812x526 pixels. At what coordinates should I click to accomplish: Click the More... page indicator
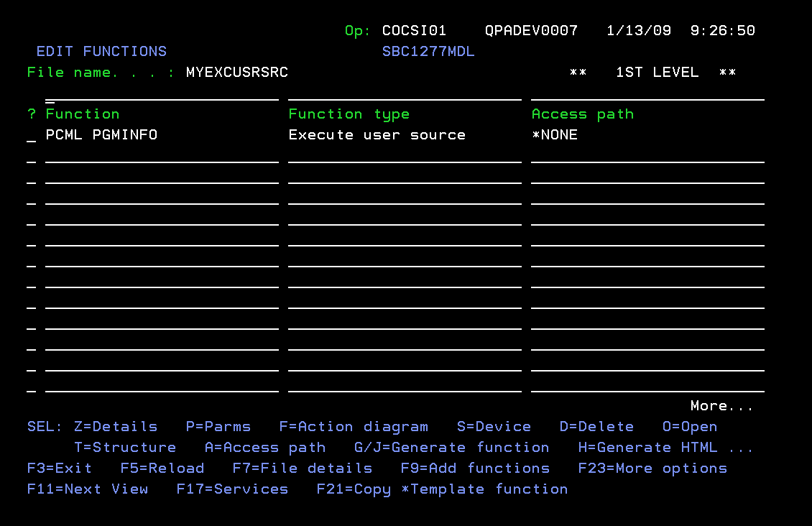(x=721, y=405)
